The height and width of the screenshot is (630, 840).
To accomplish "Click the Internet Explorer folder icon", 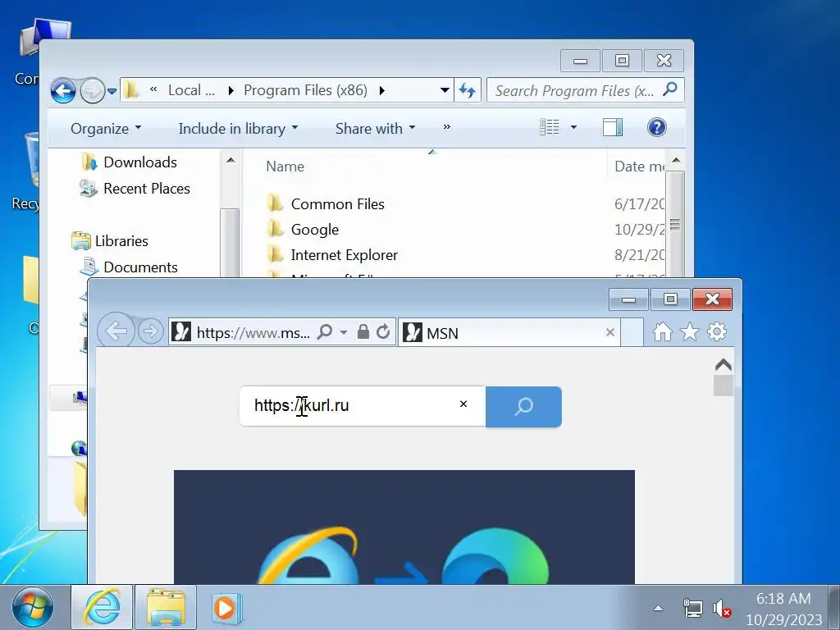I will (x=275, y=254).
